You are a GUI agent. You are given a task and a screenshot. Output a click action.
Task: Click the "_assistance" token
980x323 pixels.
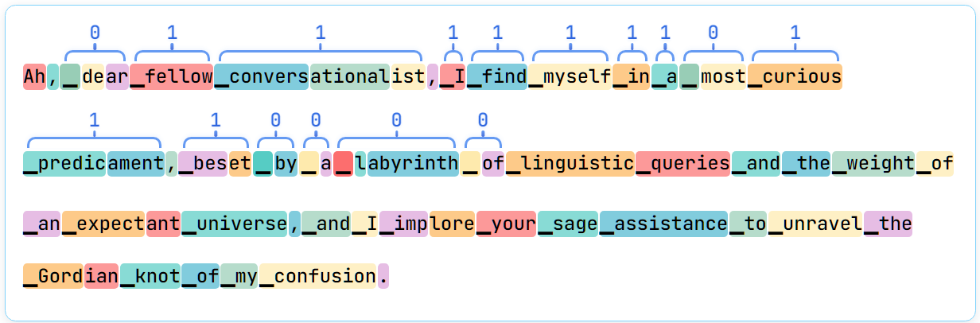pos(663,224)
